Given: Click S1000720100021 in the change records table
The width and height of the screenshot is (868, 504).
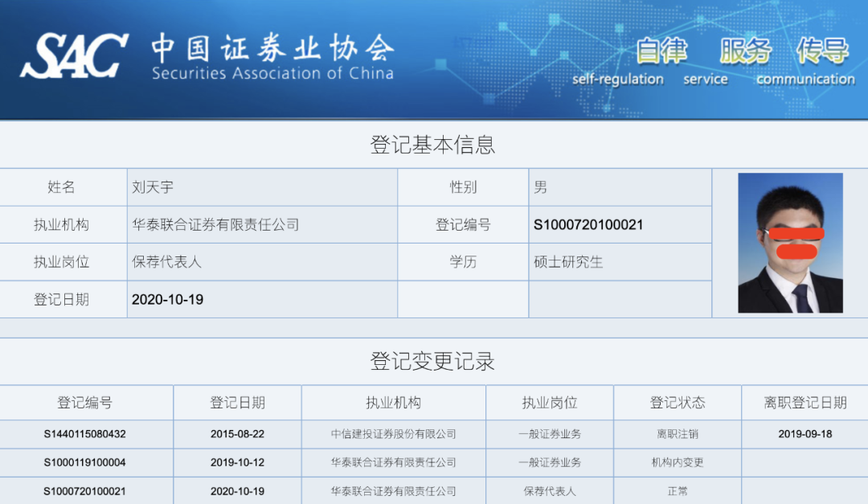Looking at the screenshot, I should tap(84, 491).
